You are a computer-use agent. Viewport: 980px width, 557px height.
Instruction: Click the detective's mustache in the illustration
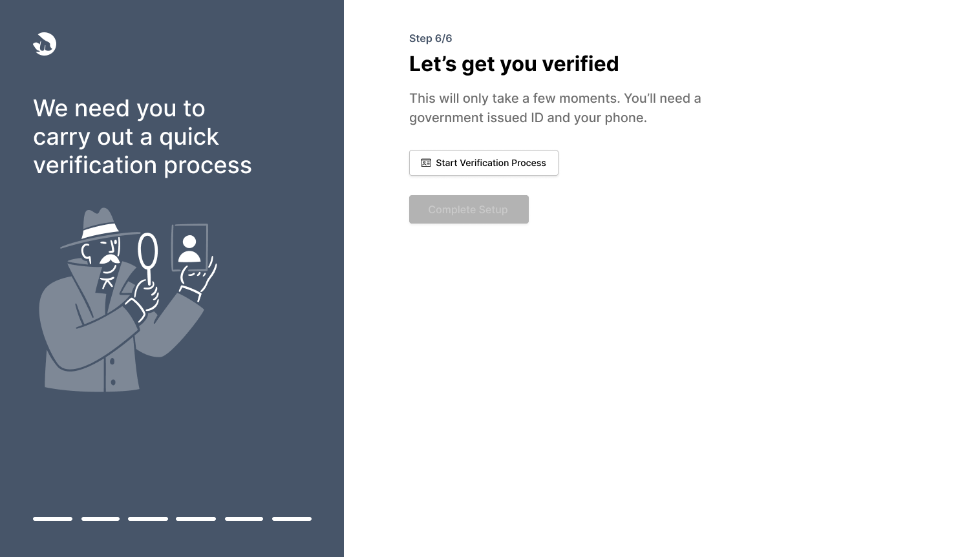tap(110, 260)
